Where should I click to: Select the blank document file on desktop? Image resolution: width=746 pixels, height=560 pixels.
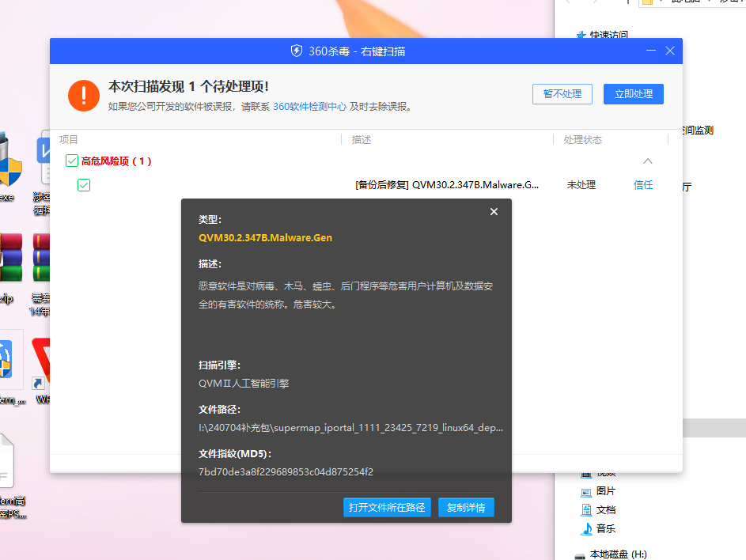(x=12, y=463)
